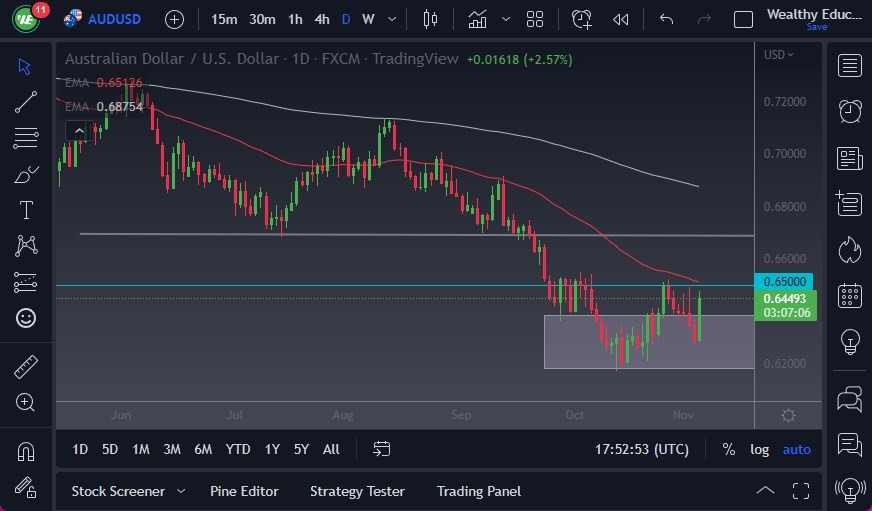Open the Strategy Tester tab
This screenshot has width=872, height=511.
pyautogui.click(x=357, y=491)
